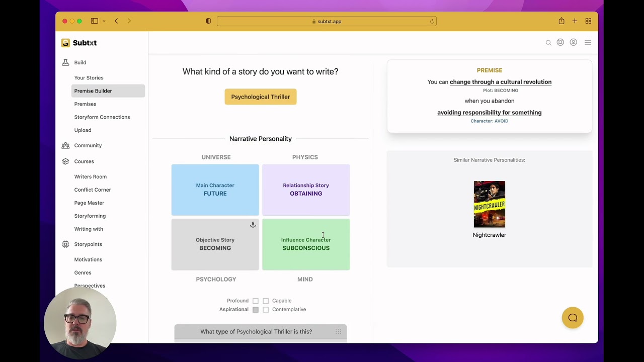644x362 pixels.
Task: Click the UNIVERSE heading
Action: point(216,157)
